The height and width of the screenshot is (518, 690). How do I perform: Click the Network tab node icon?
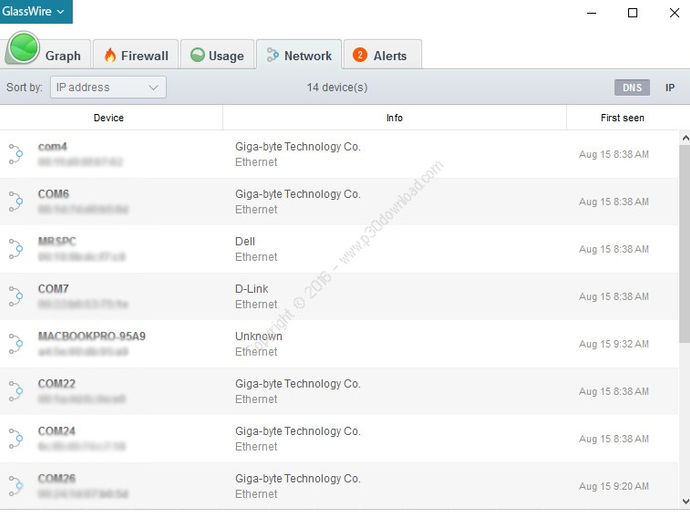tap(272, 55)
